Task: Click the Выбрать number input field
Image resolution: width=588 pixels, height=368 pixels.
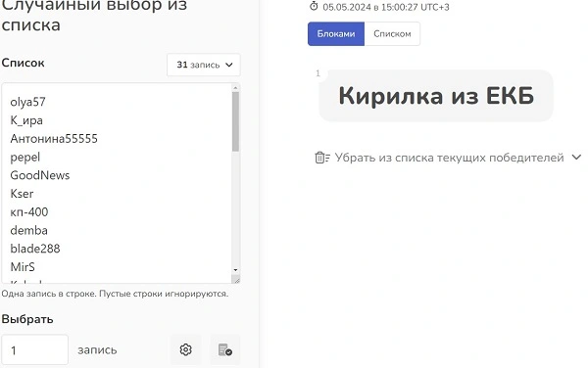Action: tap(34, 349)
